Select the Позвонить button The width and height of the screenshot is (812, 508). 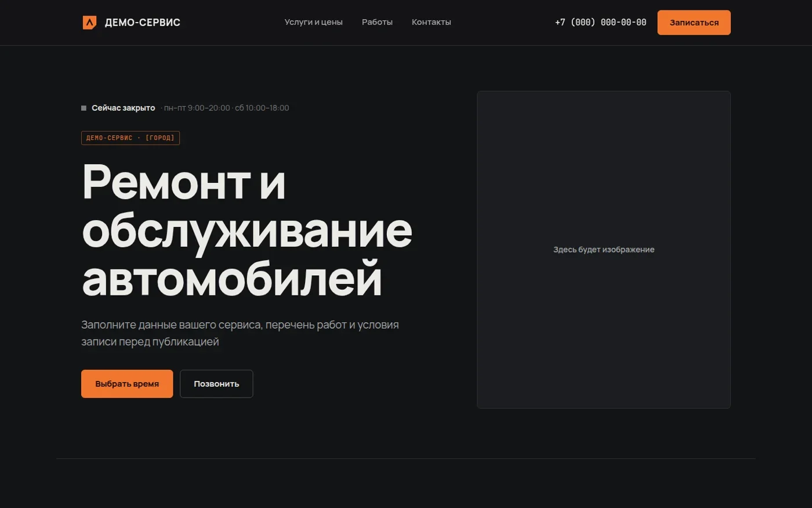(x=216, y=384)
